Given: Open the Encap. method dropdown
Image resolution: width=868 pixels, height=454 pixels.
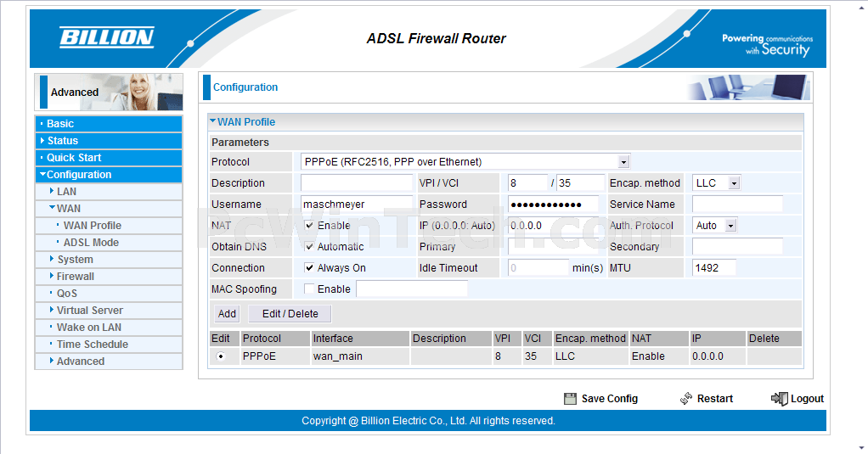Looking at the screenshot, I should point(734,183).
